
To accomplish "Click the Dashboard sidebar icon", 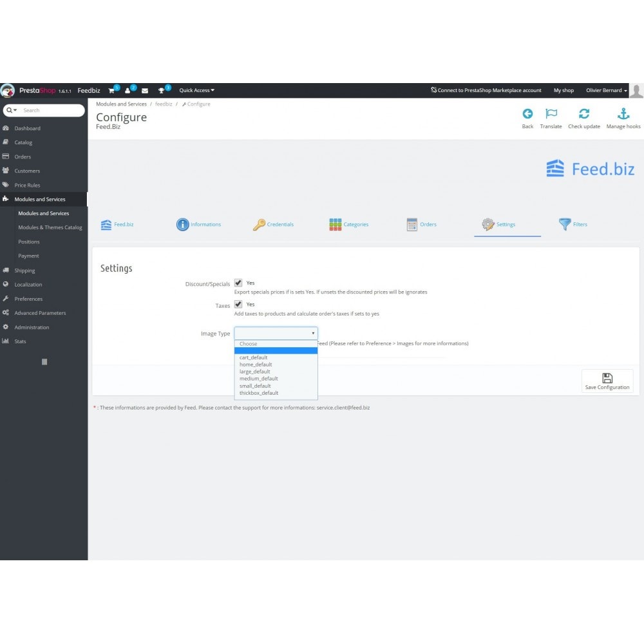I will tap(6, 128).
